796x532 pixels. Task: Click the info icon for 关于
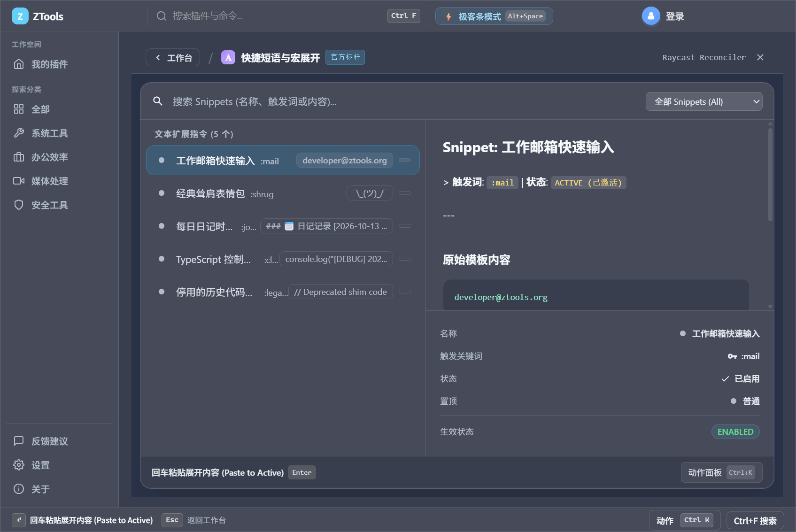[x=19, y=489]
